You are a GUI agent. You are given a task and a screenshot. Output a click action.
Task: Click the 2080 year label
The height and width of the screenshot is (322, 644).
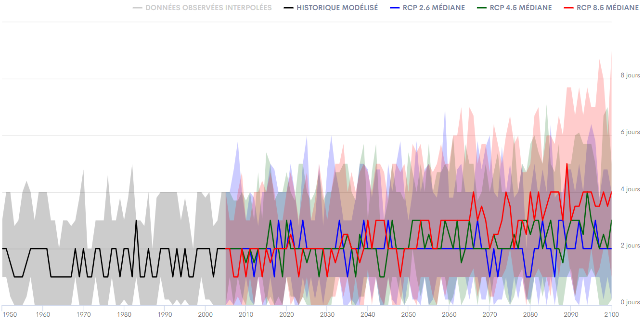[530, 314]
